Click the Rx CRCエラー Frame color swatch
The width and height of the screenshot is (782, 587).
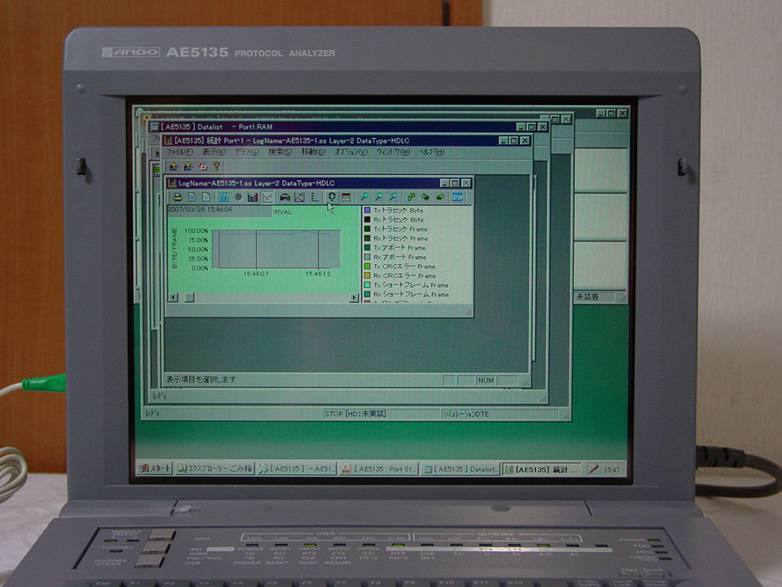pyautogui.click(x=367, y=276)
